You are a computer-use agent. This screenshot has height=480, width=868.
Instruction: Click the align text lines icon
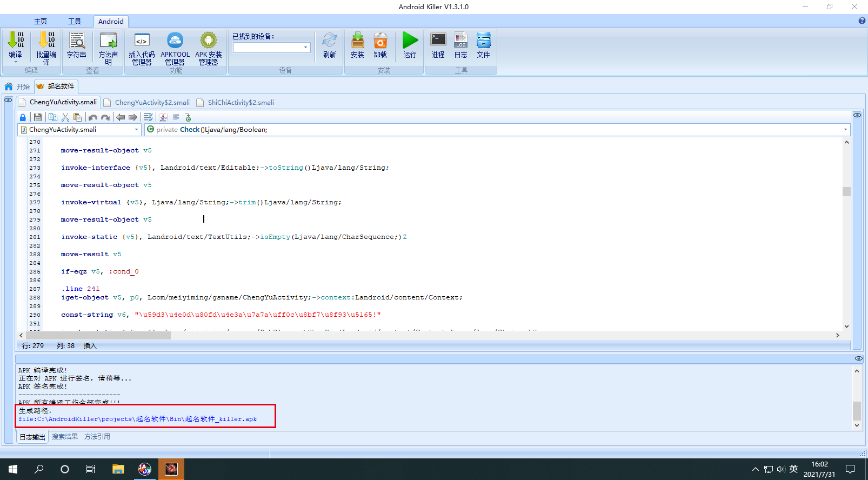pyautogui.click(x=176, y=117)
